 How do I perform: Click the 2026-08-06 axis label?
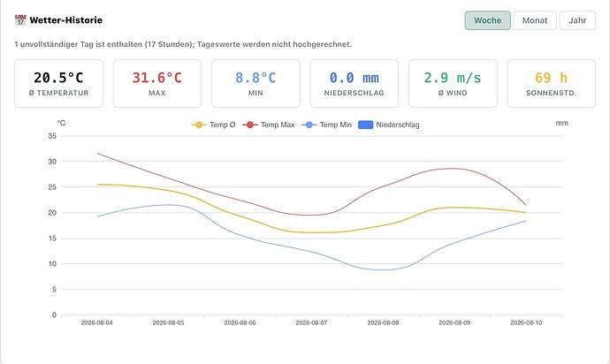click(240, 322)
